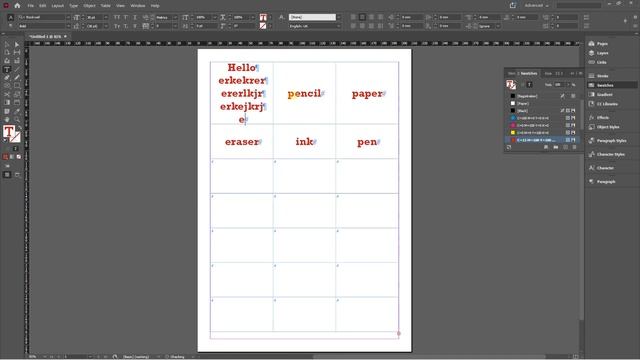Select the Page tool

point(7,53)
